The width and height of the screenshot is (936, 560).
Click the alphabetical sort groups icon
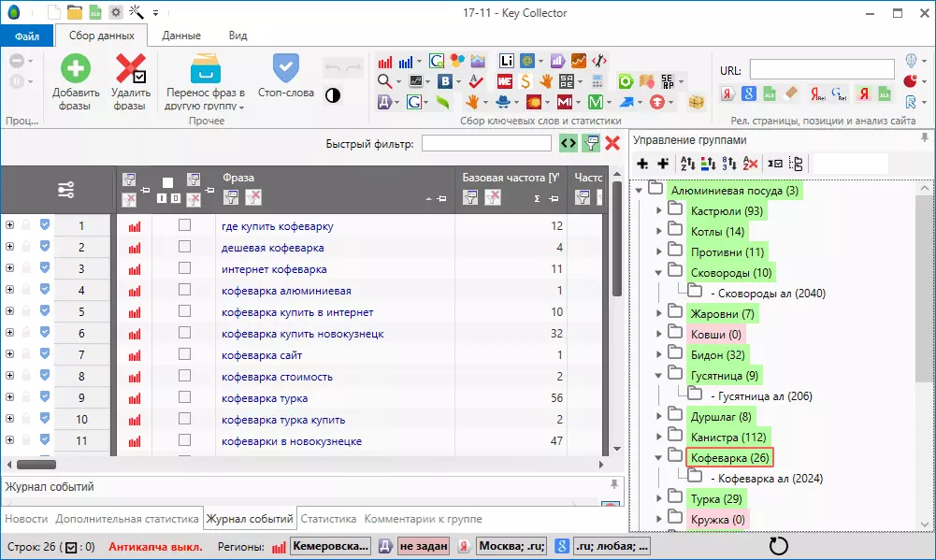click(687, 164)
